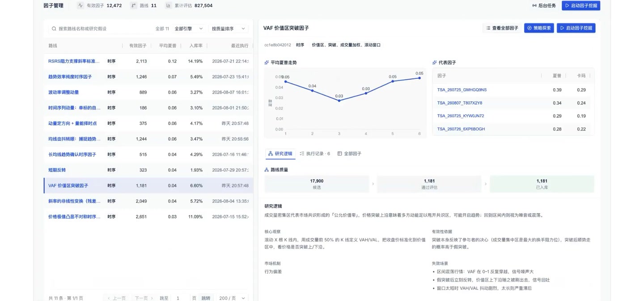Click 共 11 条 · 第 1/1 页 footer text
This screenshot has height=301, width=644.
(x=66, y=298)
